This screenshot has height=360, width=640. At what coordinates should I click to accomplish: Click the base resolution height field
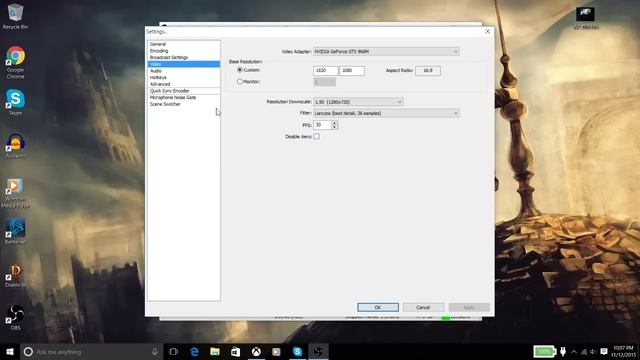[352, 71]
